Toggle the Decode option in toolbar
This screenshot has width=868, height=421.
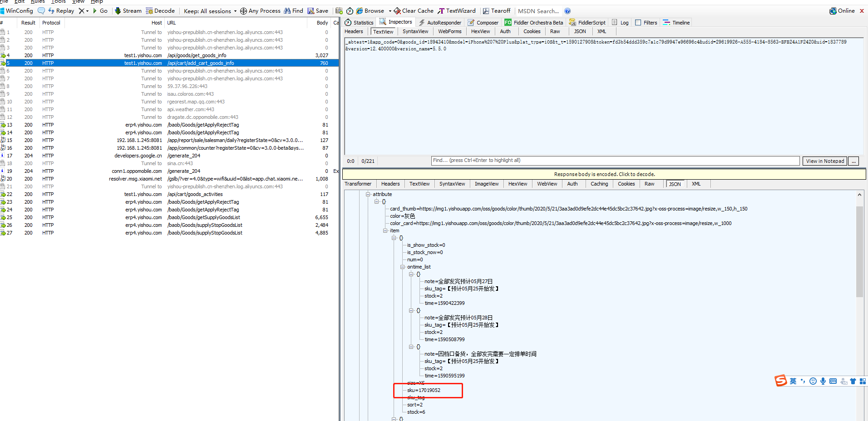(x=160, y=11)
